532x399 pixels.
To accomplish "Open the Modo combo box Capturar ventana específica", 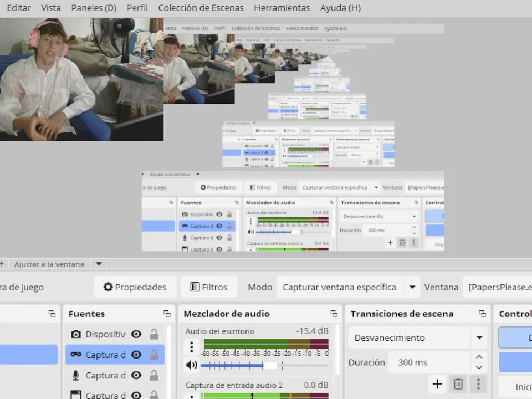I will click(348, 287).
